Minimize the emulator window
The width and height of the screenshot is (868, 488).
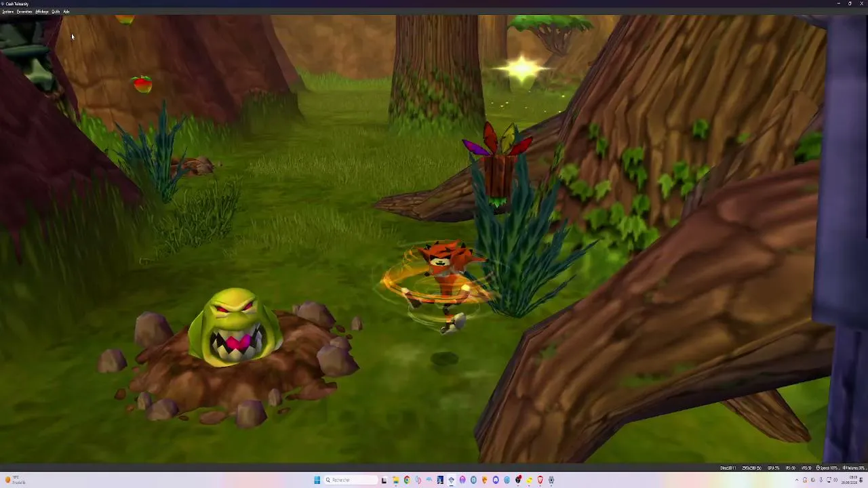coord(838,3)
